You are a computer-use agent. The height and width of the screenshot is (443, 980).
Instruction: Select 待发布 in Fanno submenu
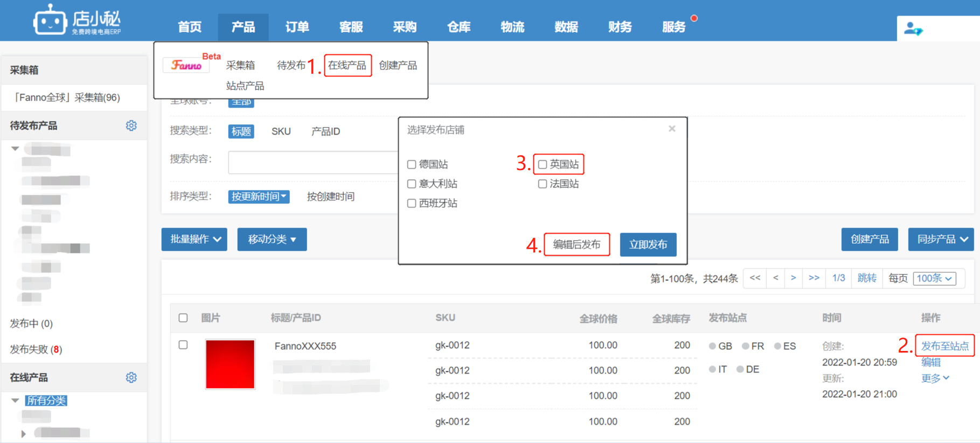coord(291,65)
